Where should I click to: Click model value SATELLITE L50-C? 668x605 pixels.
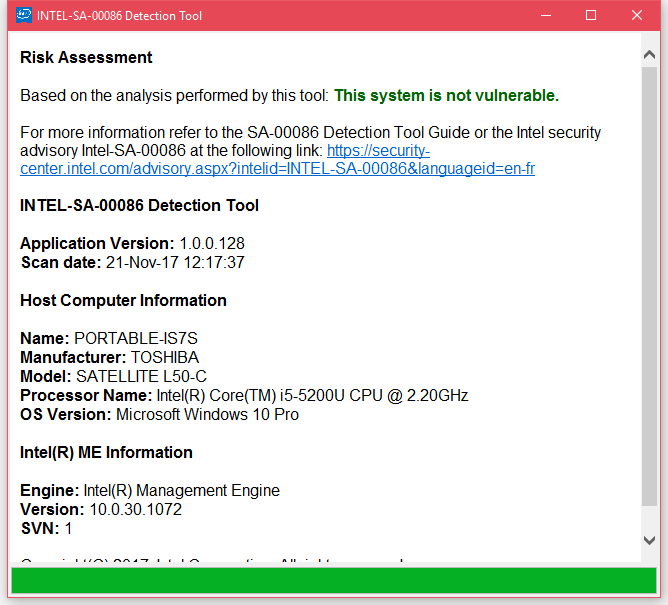(x=141, y=376)
